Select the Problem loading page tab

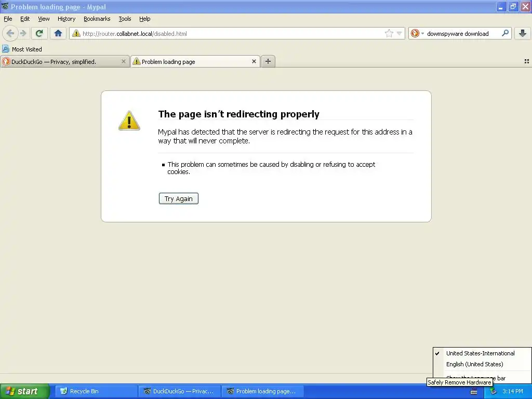195,61
